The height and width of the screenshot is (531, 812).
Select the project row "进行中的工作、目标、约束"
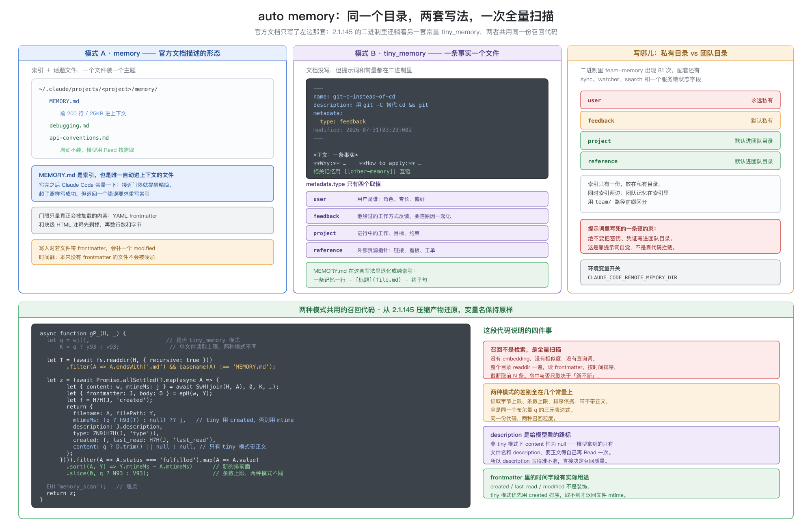[x=427, y=233]
